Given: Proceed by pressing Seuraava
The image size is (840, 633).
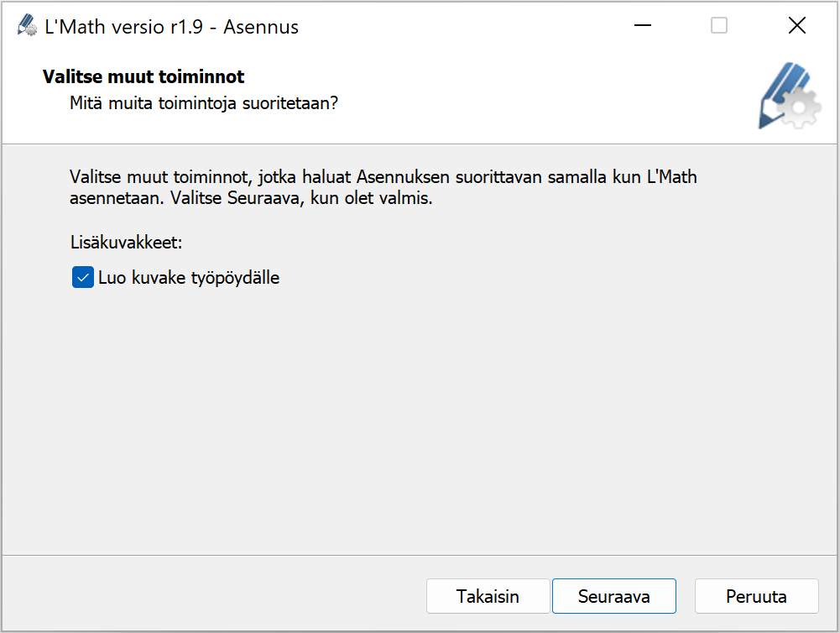Looking at the screenshot, I should 613,596.
